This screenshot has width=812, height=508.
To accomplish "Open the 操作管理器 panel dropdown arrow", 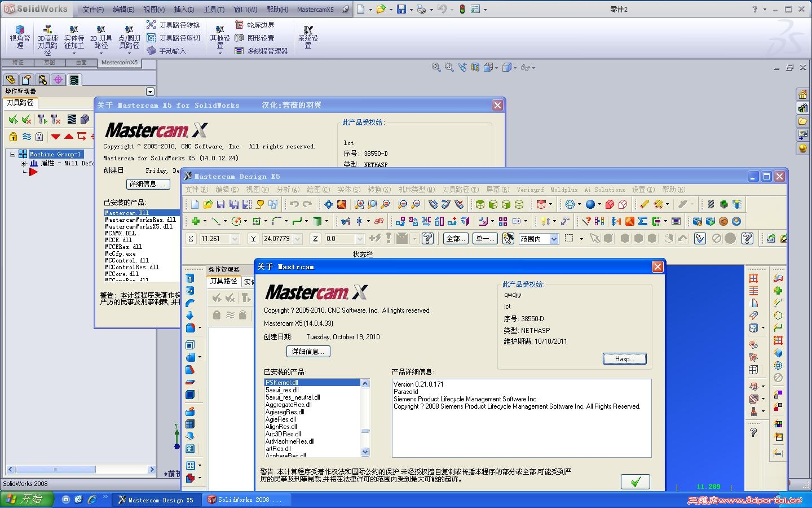I will pos(150,91).
